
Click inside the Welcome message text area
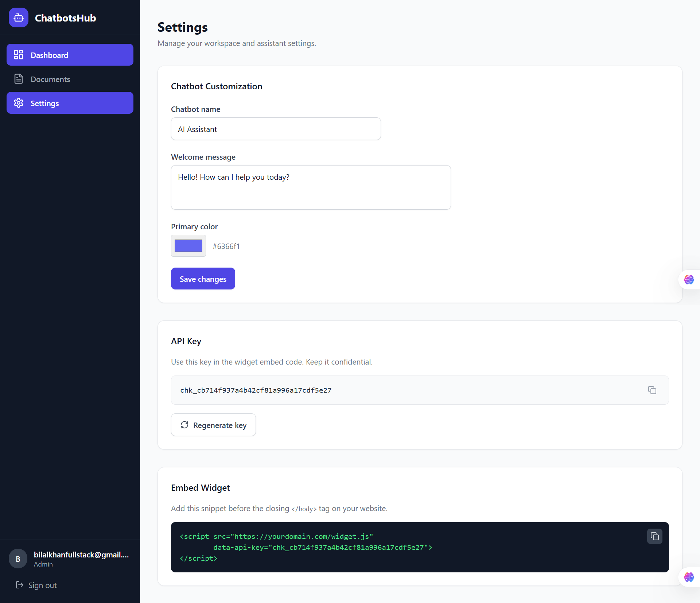point(311,187)
